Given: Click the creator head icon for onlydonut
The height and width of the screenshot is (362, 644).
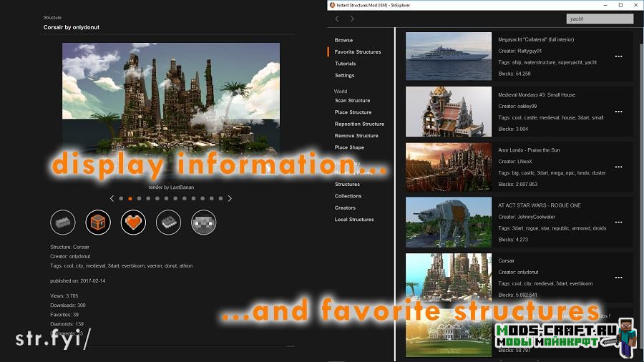Looking at the screenshot, I should (x=203, y=222).
